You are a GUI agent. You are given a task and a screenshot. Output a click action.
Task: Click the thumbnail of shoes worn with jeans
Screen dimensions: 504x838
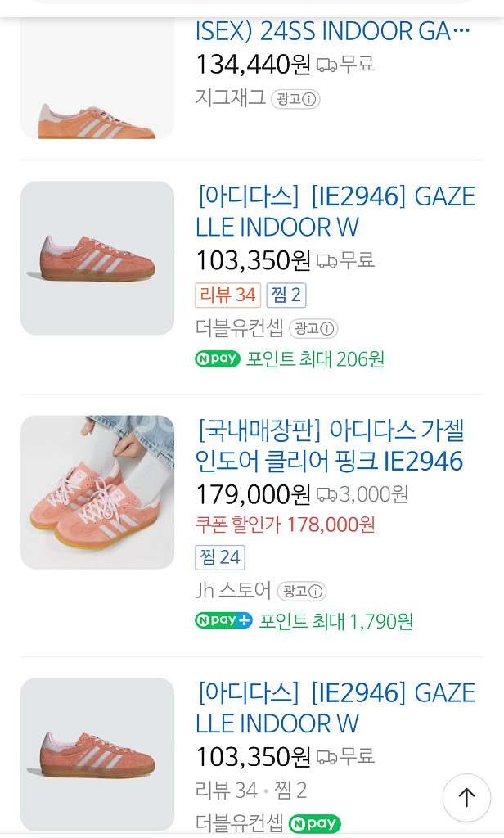[97, 492]
